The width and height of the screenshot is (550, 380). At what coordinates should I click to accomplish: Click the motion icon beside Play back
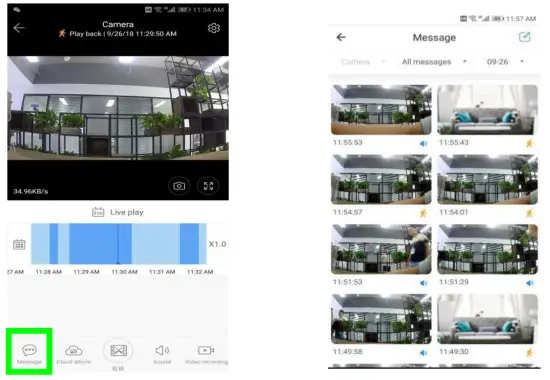(x=62, y=33)
